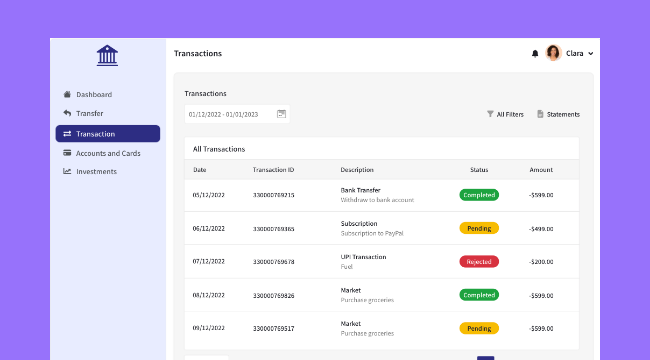Click Completed badge on 08/12/2022 row
This screenshot has height=360, width=650.
(479, 295)
